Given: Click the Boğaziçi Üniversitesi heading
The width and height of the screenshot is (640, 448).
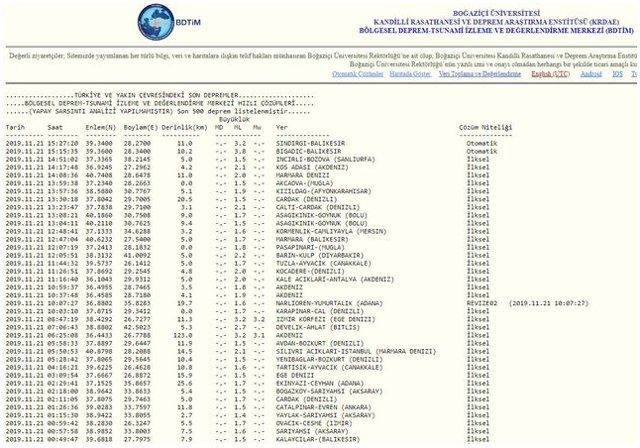Looking at the screenshot, I should (x=496, y=13).
